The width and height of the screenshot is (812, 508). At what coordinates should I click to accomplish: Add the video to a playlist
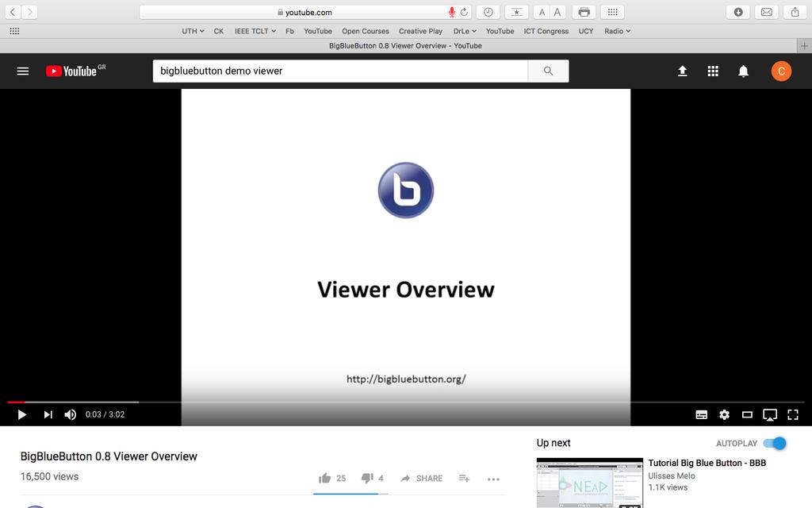(464, 478)
